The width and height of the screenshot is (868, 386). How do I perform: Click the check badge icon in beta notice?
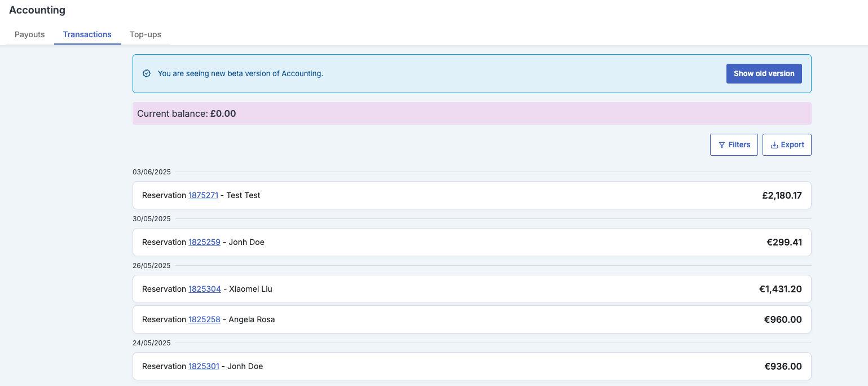point(147,73)
